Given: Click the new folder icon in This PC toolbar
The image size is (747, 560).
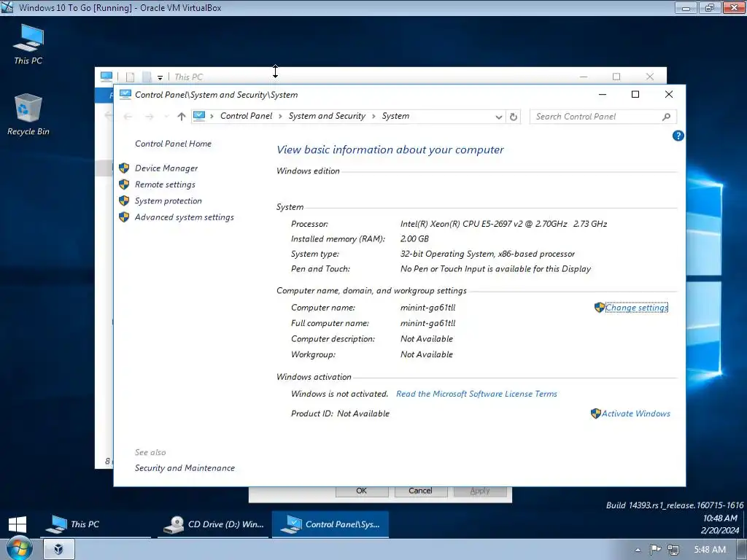Looking at the screenshot, I should 147,77.
